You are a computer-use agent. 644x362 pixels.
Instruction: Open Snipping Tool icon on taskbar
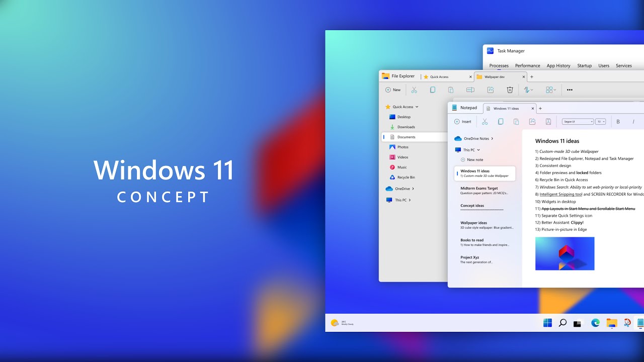pos(627,323)
